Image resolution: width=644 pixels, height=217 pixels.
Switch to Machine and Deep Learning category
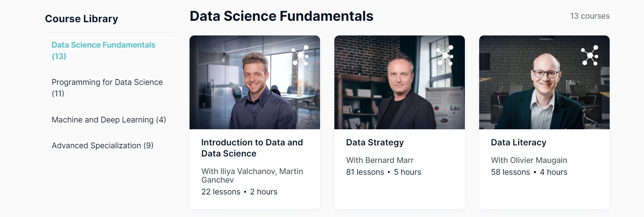click(109, 120)
